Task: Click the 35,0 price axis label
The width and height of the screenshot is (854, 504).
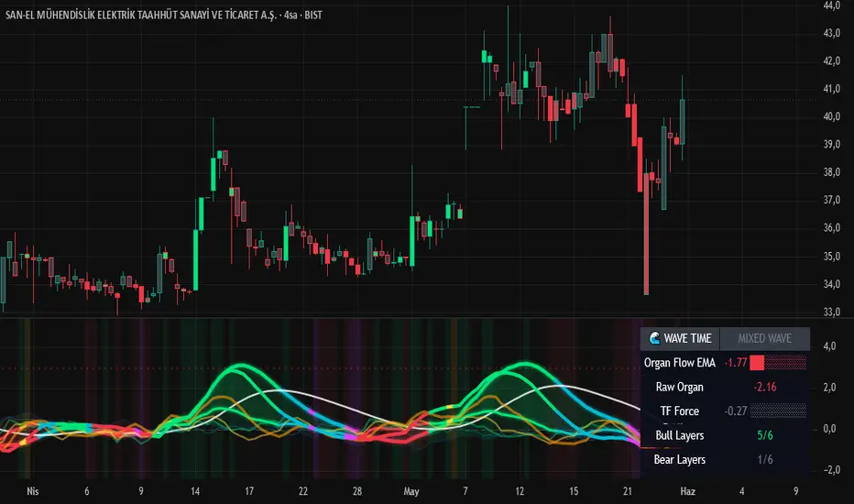Action: pyautogui.click(x=832, y=256)
